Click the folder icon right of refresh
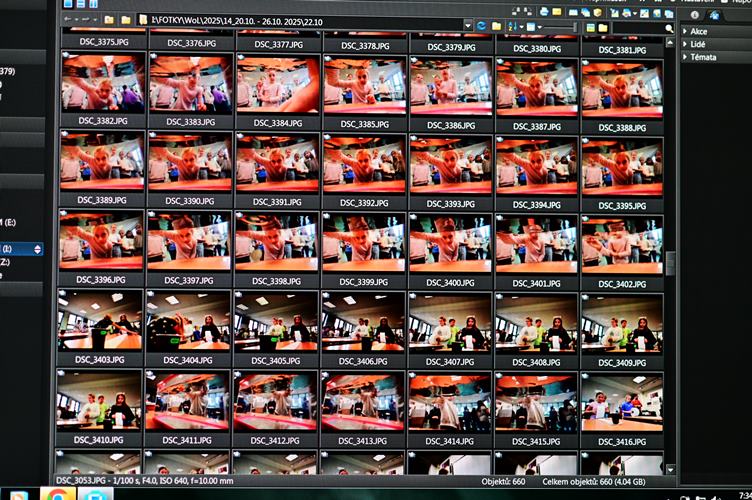The width and height of the screenshot is (752, 500). (497, 25)
